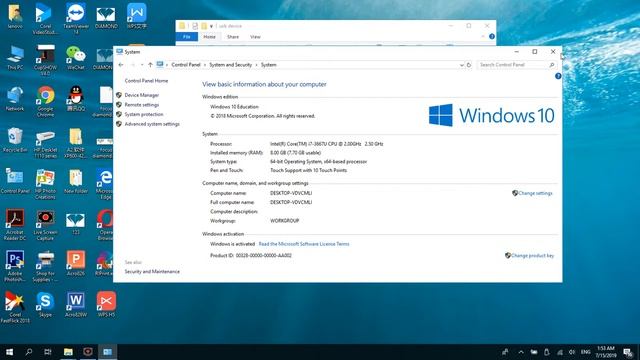Open the System window help icon
The width and height of the screenshot is (640, 360).
pos(558,76)
